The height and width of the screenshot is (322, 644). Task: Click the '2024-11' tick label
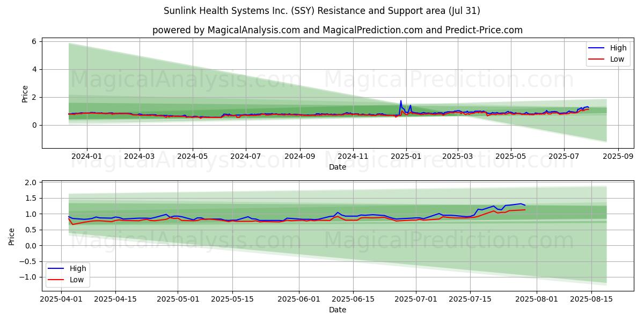click(353, 156)
